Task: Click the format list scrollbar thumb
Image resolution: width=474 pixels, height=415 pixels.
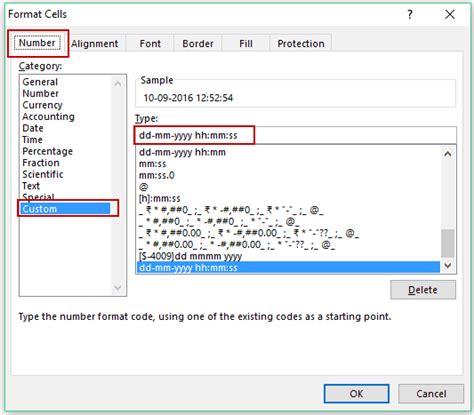Action: coord(448,243)
